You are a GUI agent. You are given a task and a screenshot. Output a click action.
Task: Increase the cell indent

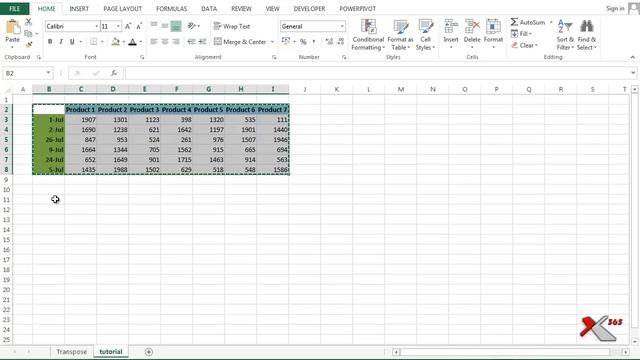pos(202,42)
